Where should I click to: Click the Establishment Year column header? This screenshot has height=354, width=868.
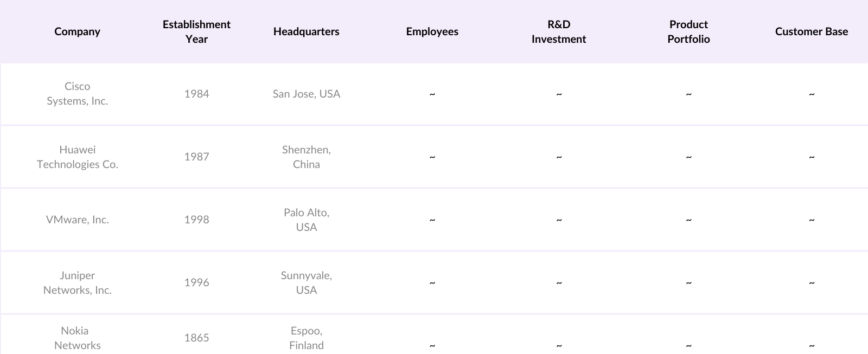(x=196, y=31)
